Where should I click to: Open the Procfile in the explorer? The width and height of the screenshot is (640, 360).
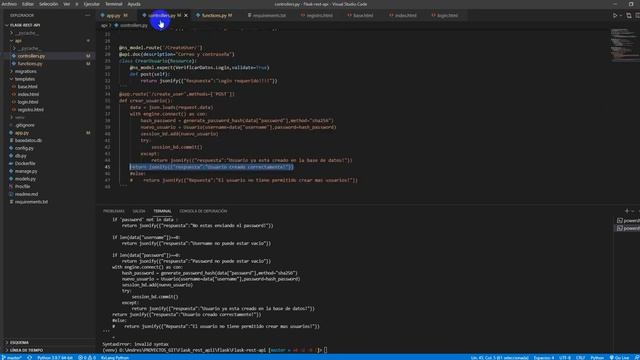click(23, 187)
